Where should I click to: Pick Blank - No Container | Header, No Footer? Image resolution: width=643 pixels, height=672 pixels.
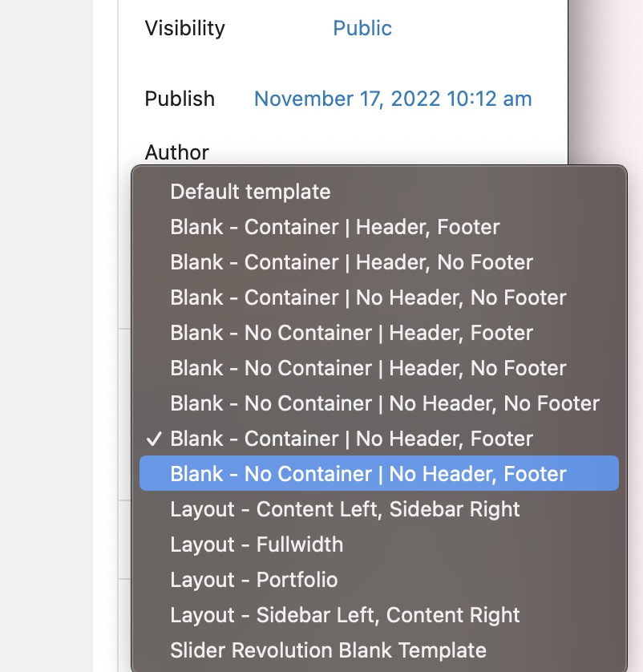point(368,368)
